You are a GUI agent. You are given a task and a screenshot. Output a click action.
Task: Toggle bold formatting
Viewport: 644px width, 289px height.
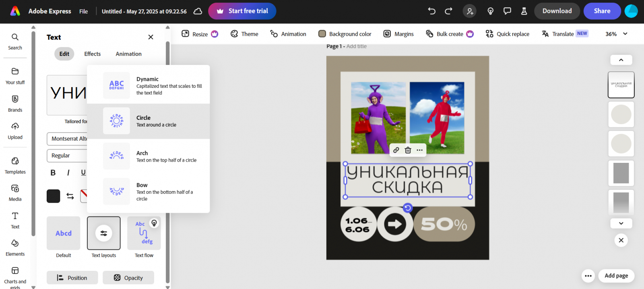[53, 173]
